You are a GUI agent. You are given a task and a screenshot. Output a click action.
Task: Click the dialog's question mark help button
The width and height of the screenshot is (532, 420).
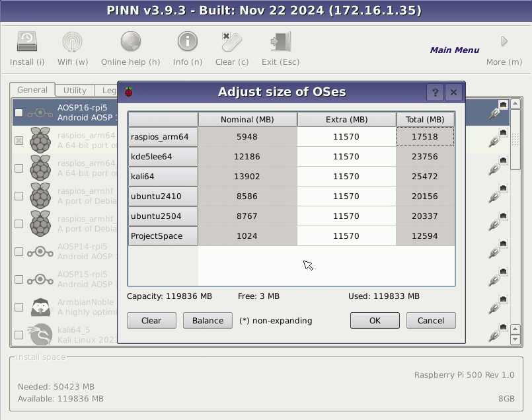pos(435,93)
